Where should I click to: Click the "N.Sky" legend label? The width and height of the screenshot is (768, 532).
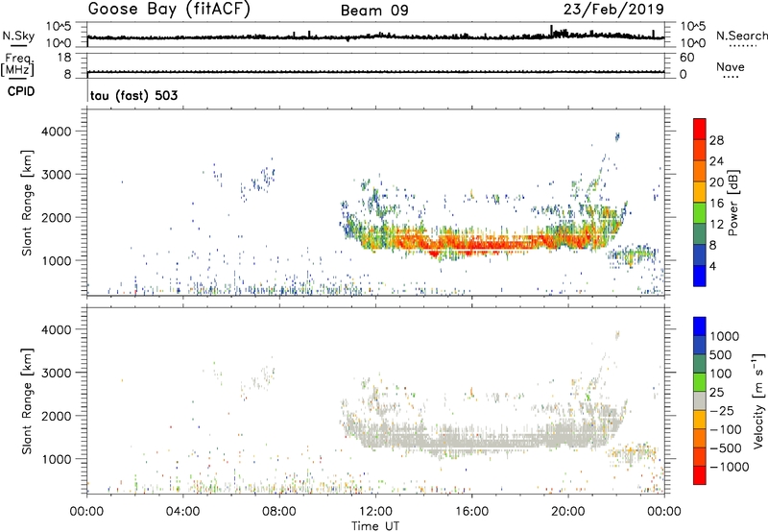18,36
